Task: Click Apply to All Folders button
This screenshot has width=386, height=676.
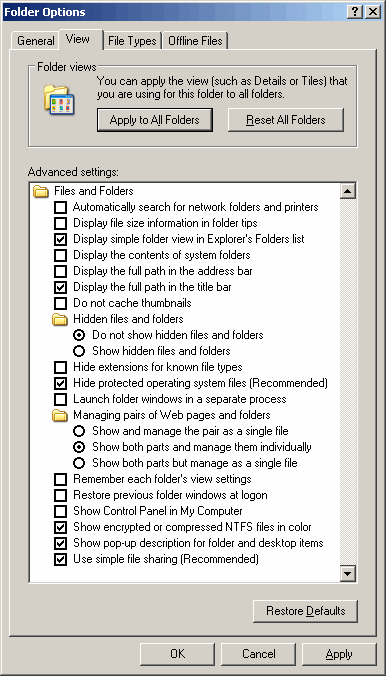Action: pyautogui.click(x=155, y=119)
